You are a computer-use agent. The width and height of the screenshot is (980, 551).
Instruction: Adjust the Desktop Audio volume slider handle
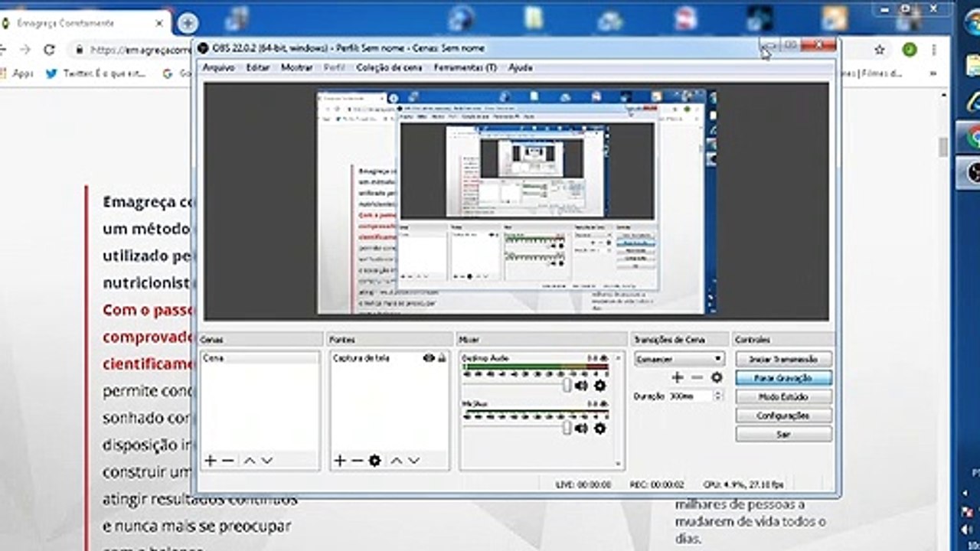coord(567,386)
